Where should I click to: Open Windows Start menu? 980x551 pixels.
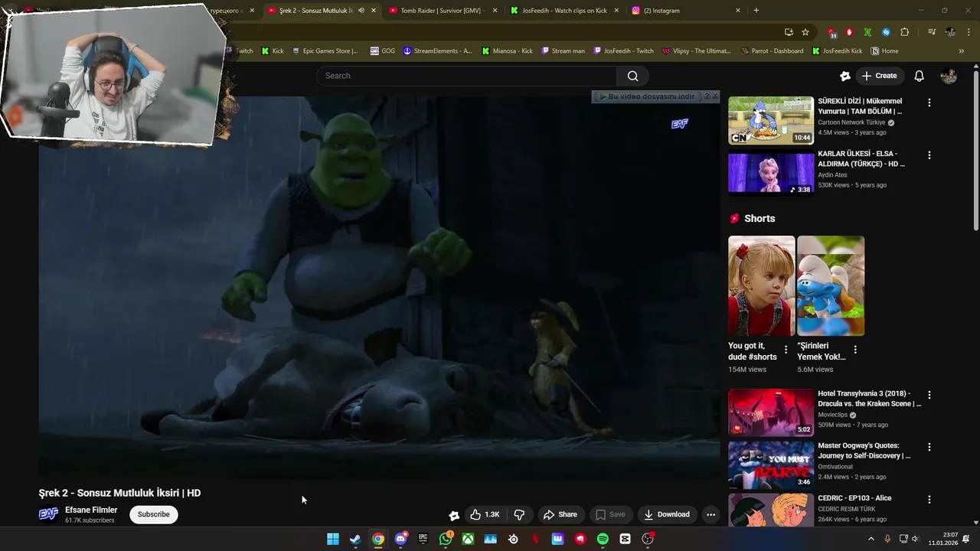(x=333, y=539)
